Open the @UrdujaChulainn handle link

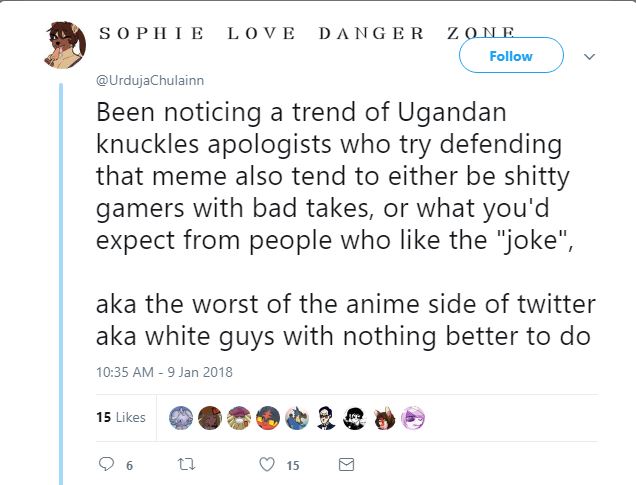coord(150,80)
